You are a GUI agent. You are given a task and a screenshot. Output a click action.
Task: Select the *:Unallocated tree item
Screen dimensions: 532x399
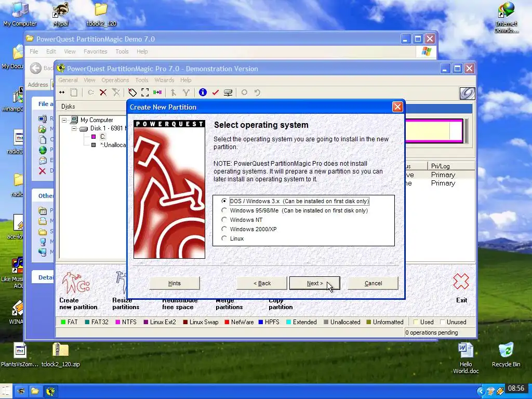pyautogui.click(x=113, y=145)
